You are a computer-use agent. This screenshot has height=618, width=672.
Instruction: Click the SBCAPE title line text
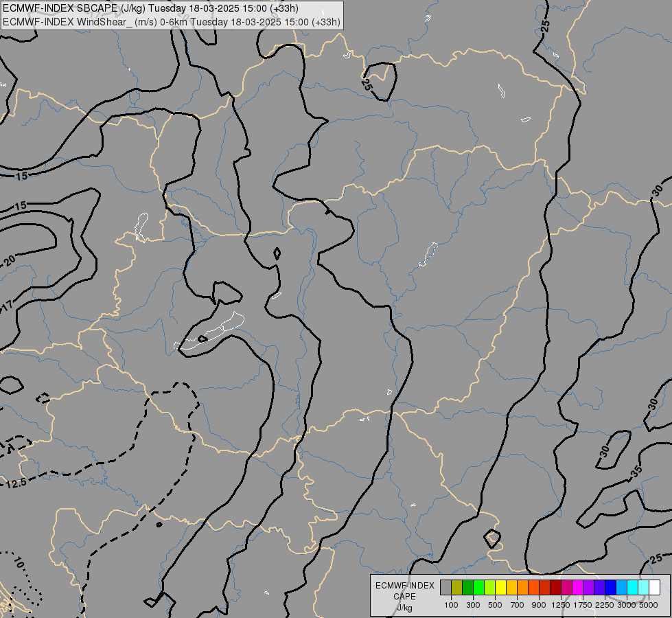tap(151, 8)
